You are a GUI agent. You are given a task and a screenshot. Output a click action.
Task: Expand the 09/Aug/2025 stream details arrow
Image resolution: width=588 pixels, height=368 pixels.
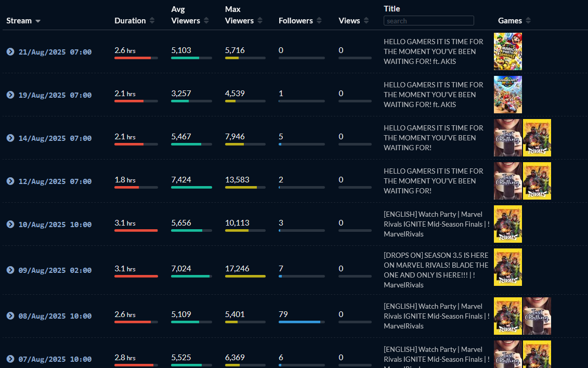tap(10, 270)
